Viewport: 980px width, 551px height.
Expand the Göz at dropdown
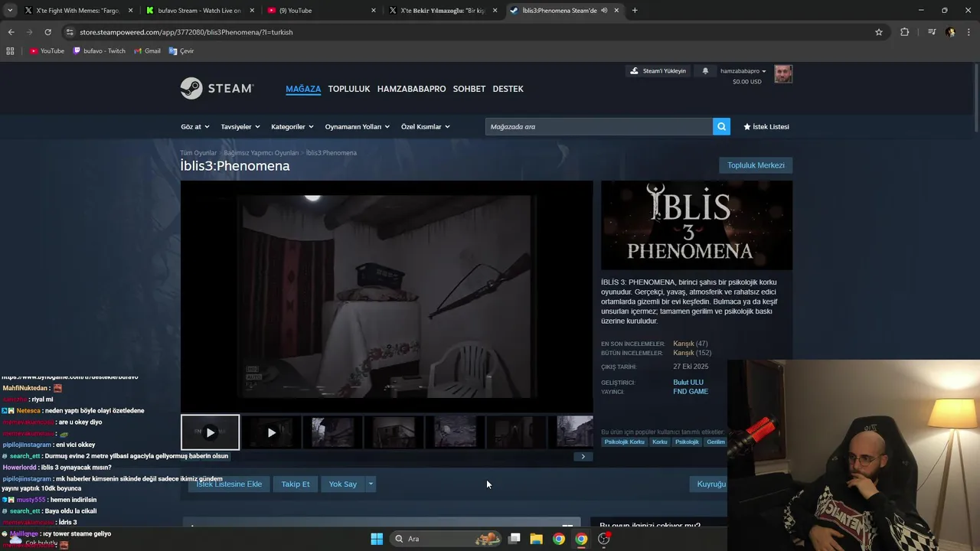point(194,126)
